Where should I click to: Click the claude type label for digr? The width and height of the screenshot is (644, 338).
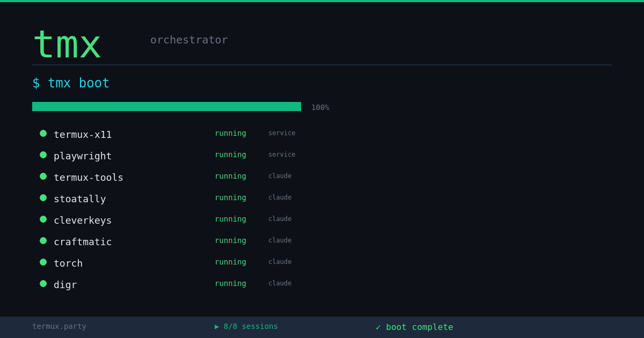tap(280, 283)
